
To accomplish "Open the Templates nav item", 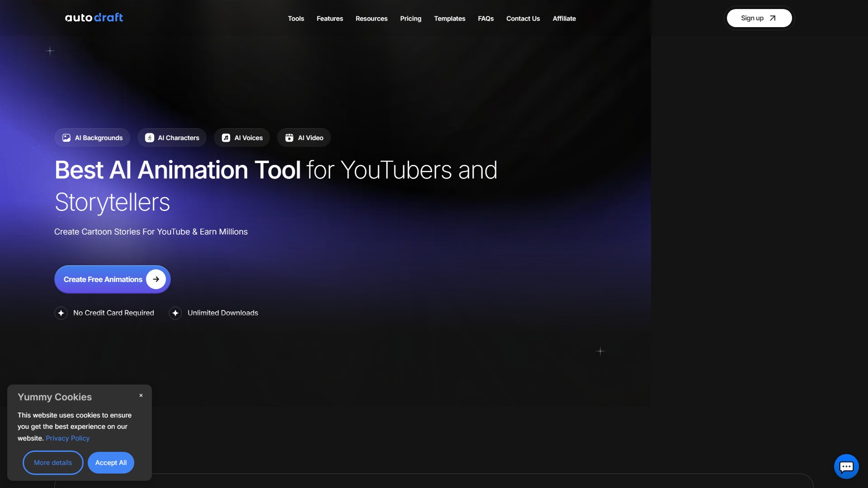I will (x=449, y=19).
